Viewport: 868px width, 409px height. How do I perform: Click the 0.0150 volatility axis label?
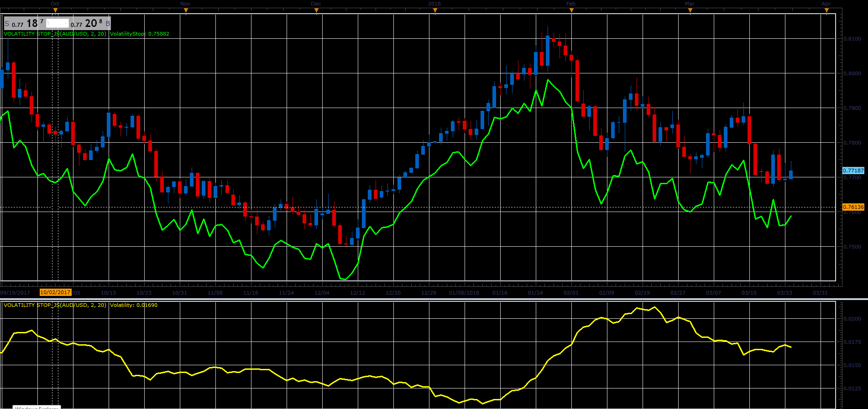[852, 365]
